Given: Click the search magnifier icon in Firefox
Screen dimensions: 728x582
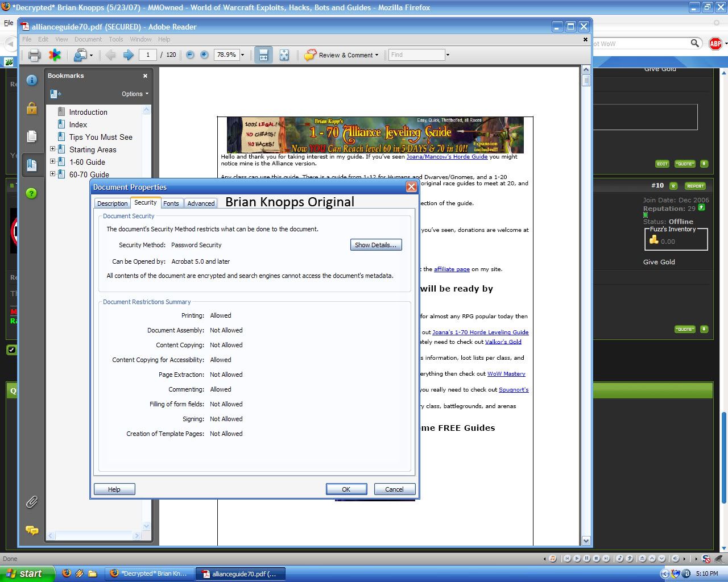Looking at the screenshot, I should pyautogui.click(x=694, y=43).
